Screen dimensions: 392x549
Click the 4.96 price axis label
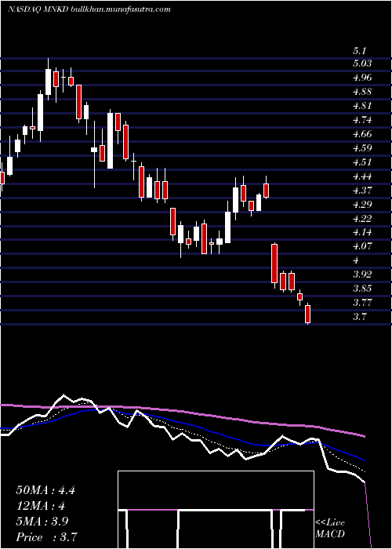pos(362,78)
